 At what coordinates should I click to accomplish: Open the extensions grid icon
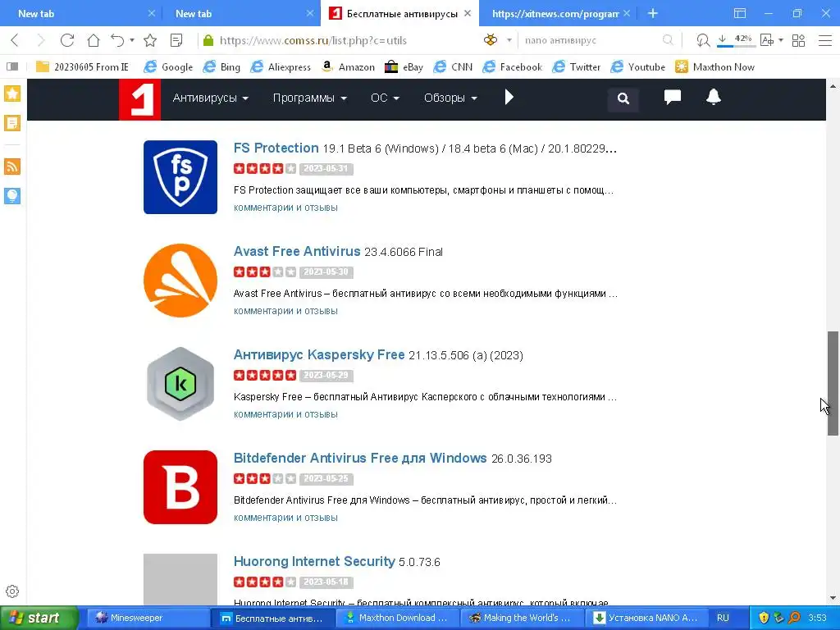click(x=798, y=40)
